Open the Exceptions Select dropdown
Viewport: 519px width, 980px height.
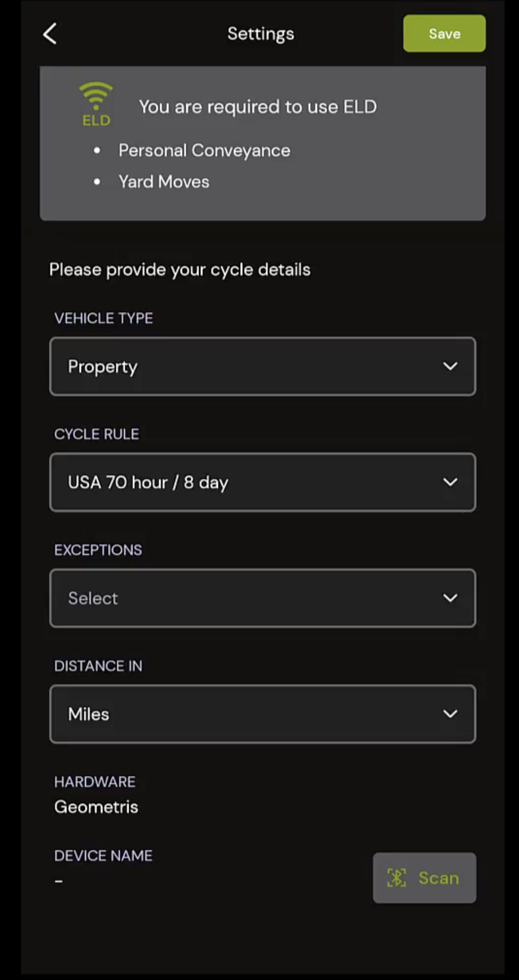coord(262,598)
